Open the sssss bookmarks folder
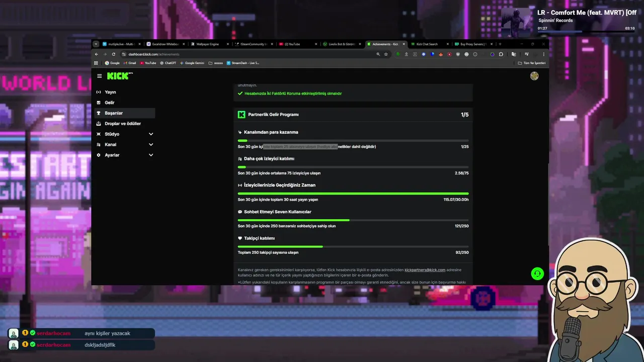644x362 pixels. [x=216, y=63]
